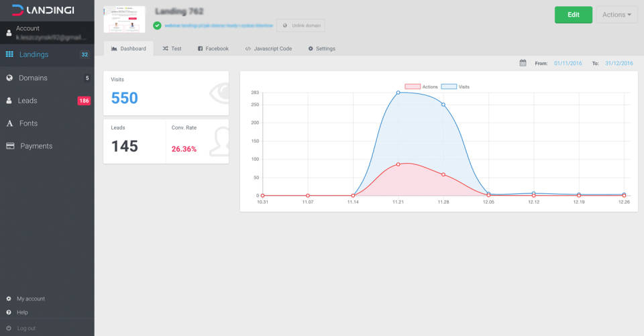Open Landings grid icon in sidebar

9,54
